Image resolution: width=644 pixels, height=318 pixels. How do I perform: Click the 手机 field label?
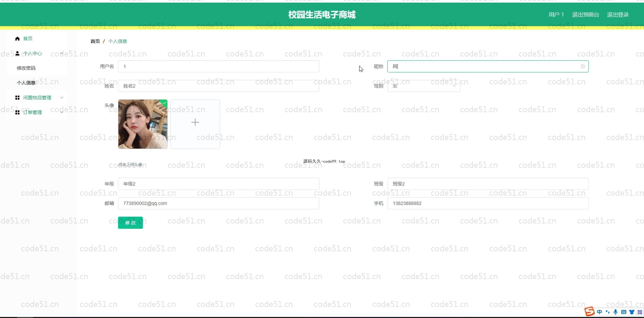point(379,203)
